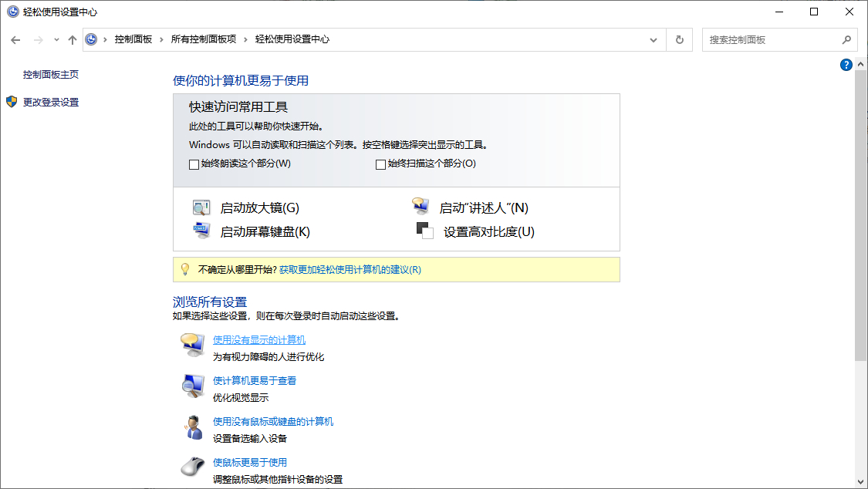Open the address bar dropdown arrow
Viewport: 868px width, 489px height.
click(x=653, y=39)
